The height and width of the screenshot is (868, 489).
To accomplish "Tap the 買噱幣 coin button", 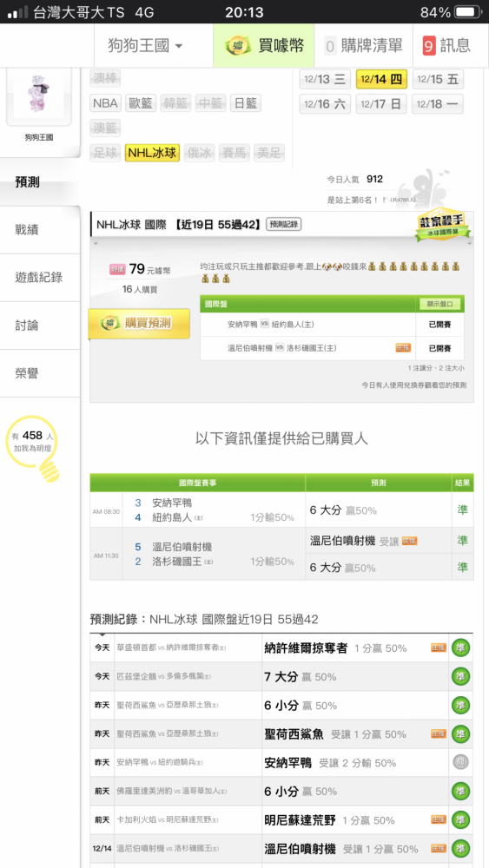I will (x=264, y=45).
